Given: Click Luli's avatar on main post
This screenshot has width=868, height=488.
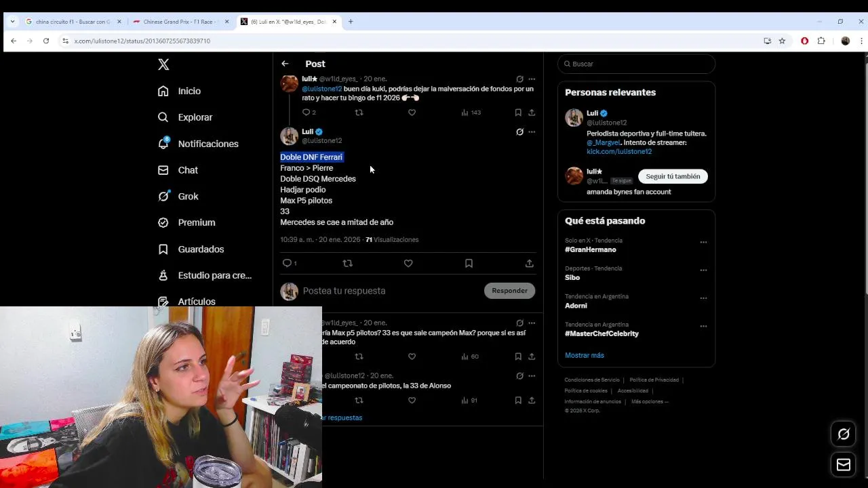Looking at the screenshot, I should pyautogui.click(x=290, y=136).
